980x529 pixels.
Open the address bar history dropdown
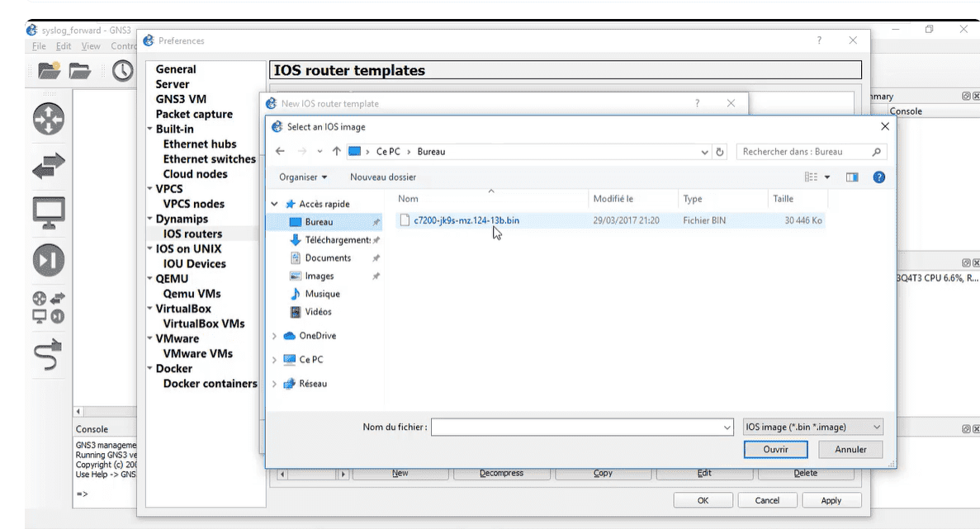(704, 152)
